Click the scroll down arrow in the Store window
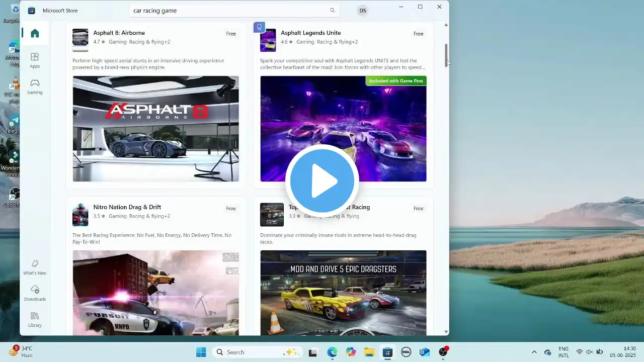 tap(446, 332)
